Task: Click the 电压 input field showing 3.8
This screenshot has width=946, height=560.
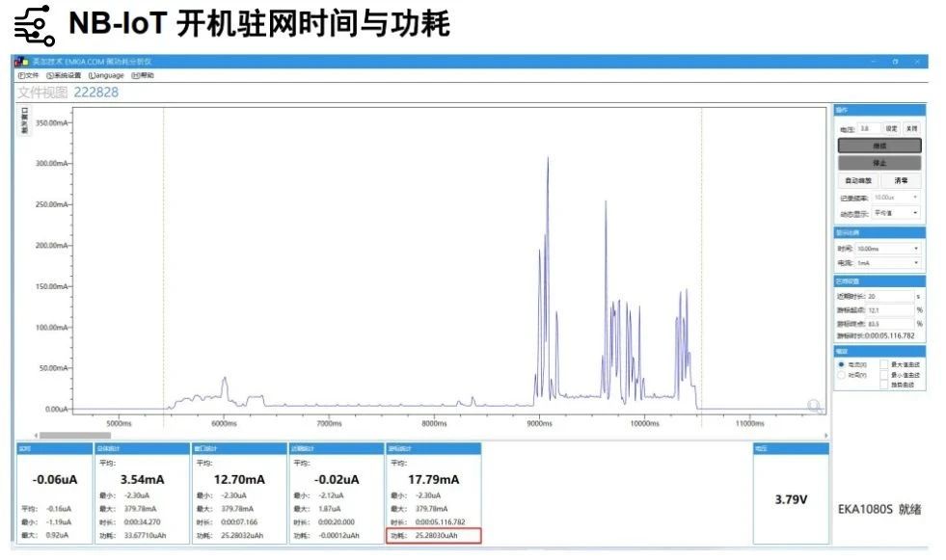Action: pyautogui.click(x=869, y=128)
